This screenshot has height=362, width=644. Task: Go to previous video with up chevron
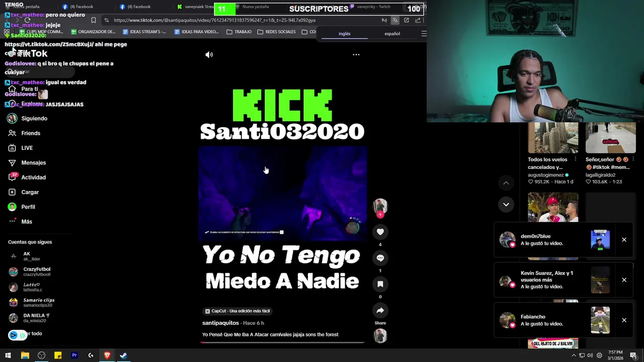tap(506, 183)
